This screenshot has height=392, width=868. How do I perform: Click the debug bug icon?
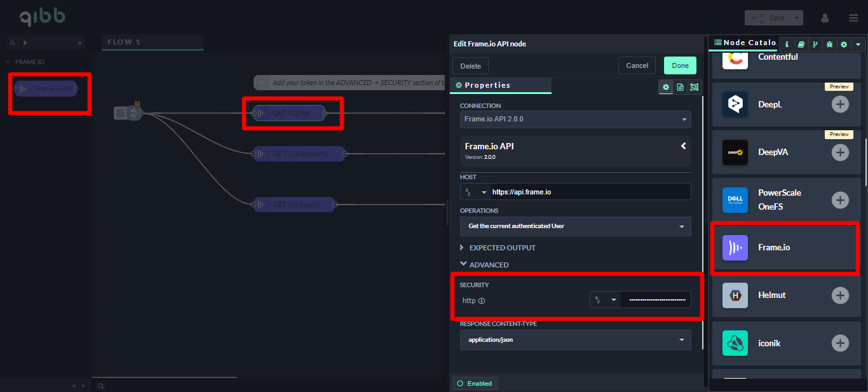[x=829, y=44]
